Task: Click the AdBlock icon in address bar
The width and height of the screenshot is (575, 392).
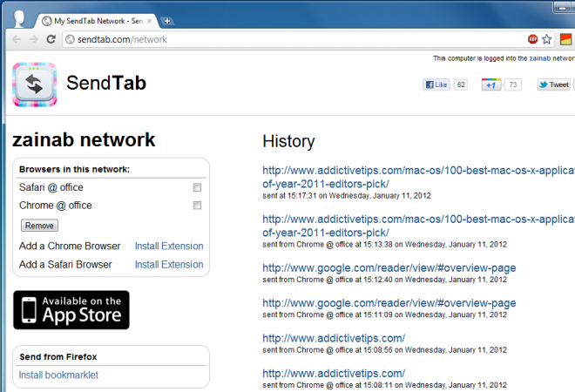Action: click(532, 39)
